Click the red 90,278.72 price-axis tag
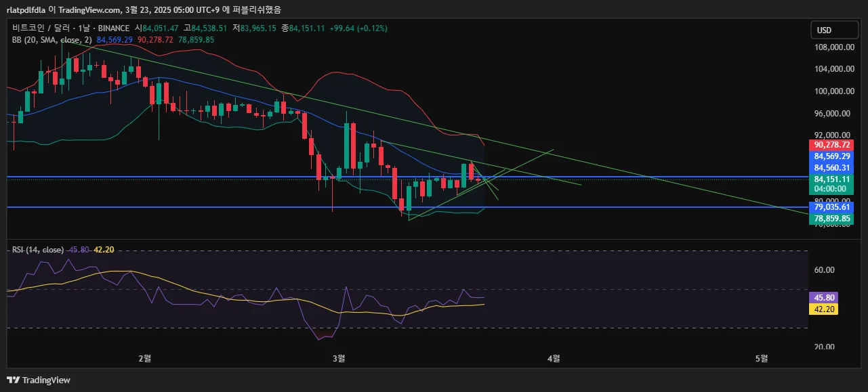Viewport: 868px width, 392px height. coord(831,145)
